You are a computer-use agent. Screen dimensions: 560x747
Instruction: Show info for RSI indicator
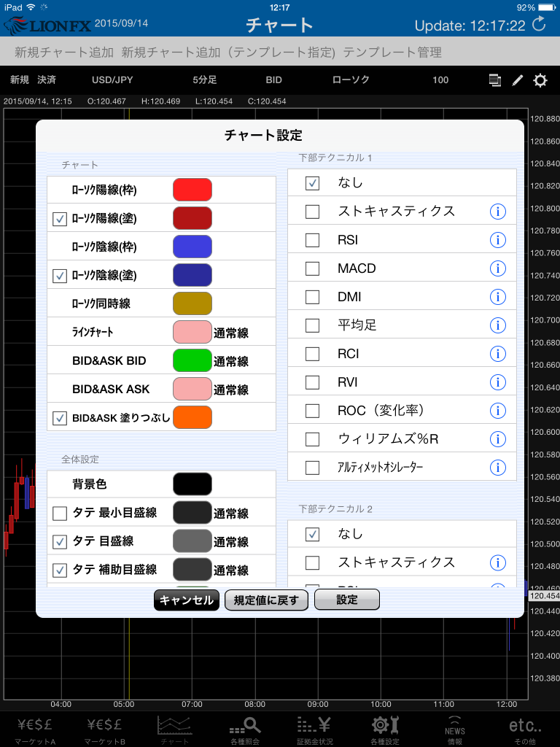(497, 239)
